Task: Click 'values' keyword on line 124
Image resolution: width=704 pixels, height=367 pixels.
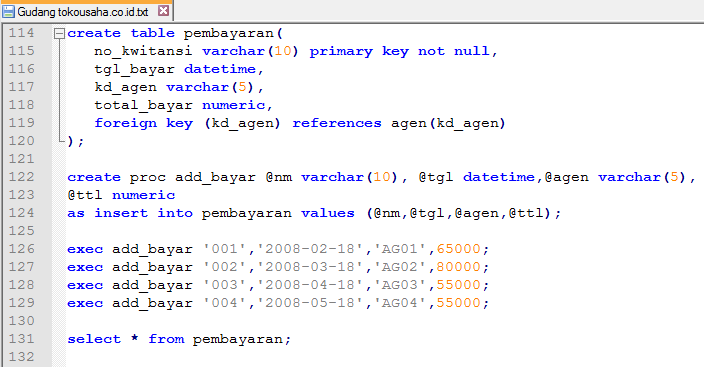Action: pyautogui.click(x=328, y=213)
